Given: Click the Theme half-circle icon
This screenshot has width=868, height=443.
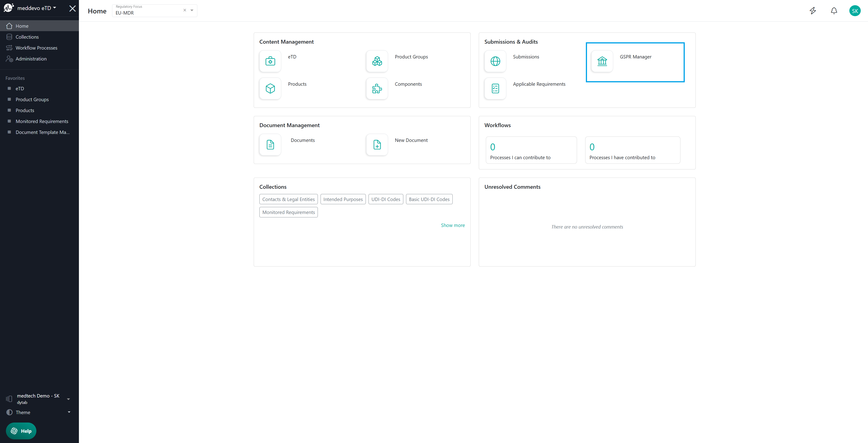Looking at the screenshot, I should coord(10,412).
